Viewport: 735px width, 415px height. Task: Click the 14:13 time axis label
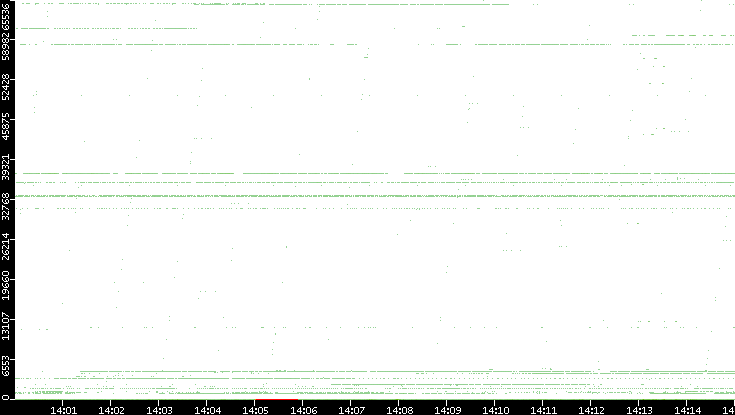pos(639,410)
